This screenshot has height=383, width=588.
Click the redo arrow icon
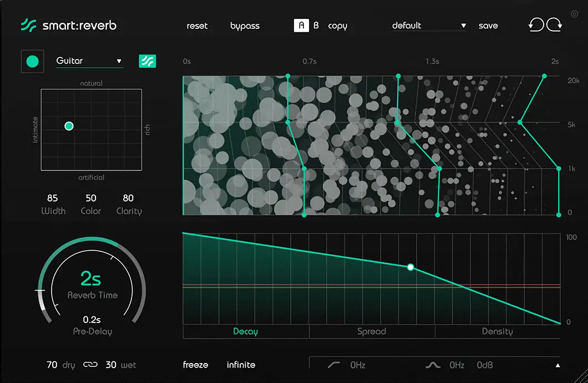click(554, 25)
